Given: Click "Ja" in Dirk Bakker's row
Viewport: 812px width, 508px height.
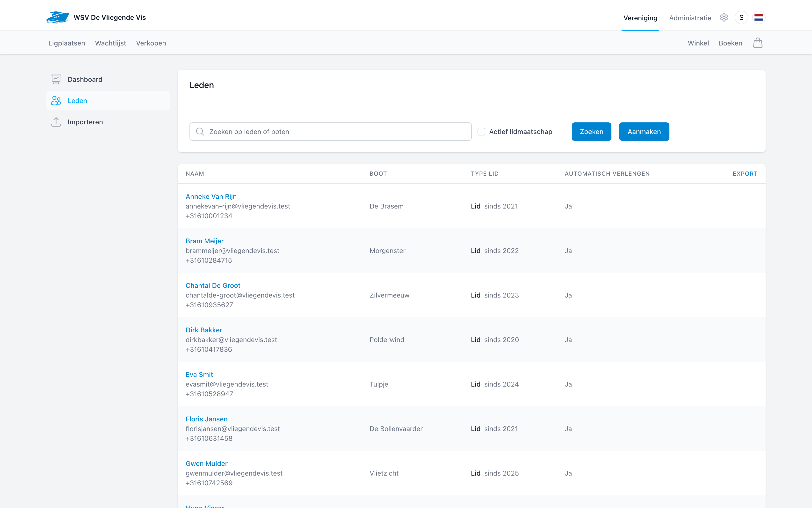Looking at the screenshot, I should click(568, 340).
